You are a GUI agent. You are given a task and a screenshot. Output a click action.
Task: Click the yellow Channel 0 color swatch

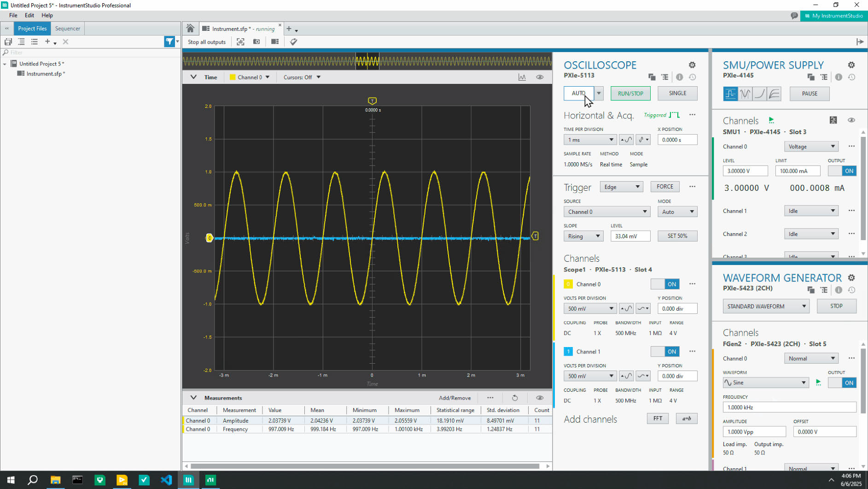[x=568, y=284]
